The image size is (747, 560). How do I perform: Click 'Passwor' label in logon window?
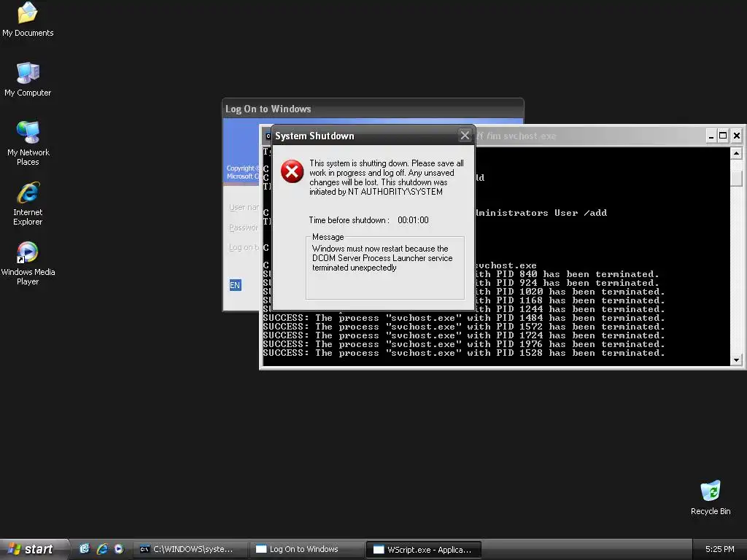(244, 227)
